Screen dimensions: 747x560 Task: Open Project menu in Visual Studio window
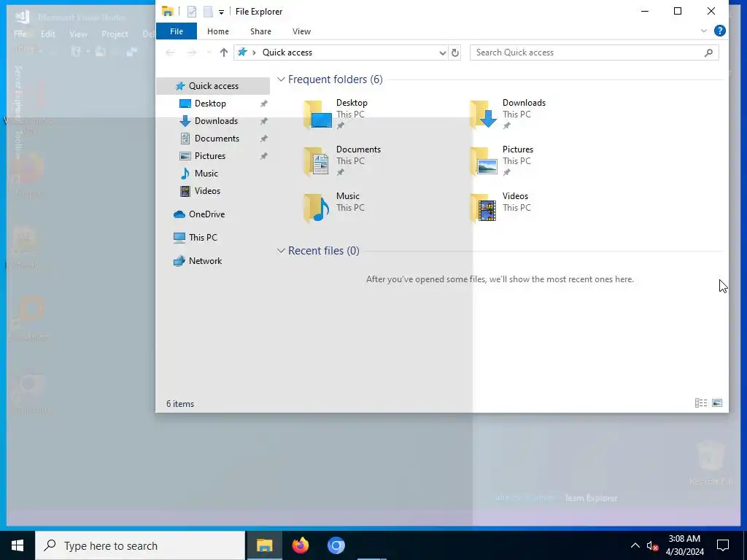115,34
